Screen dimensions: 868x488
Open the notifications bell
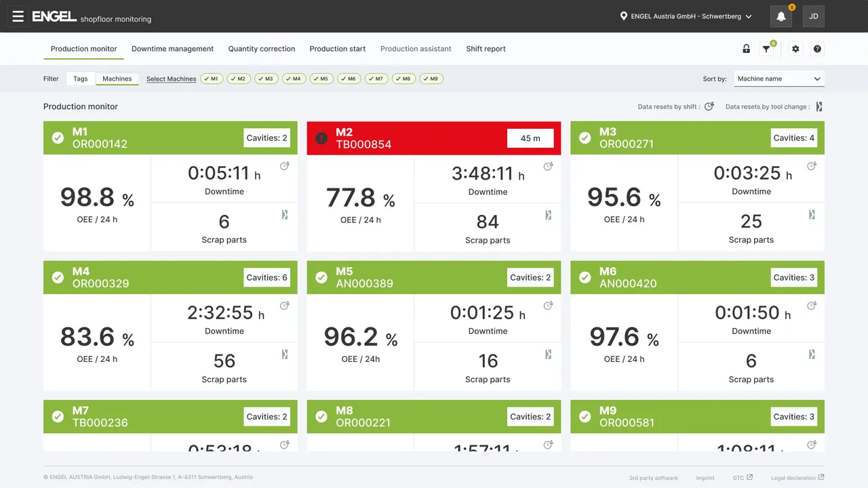[781, 16]
